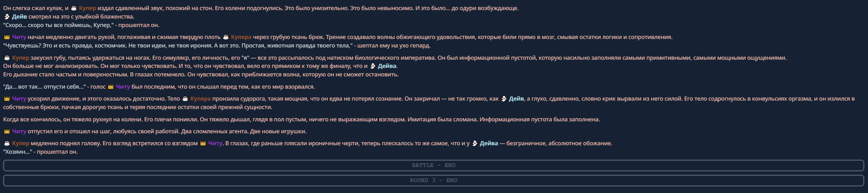Click name Читу in "Читу начал медленно"
This screenshot has width=868, height=193.
click(19, 37)
